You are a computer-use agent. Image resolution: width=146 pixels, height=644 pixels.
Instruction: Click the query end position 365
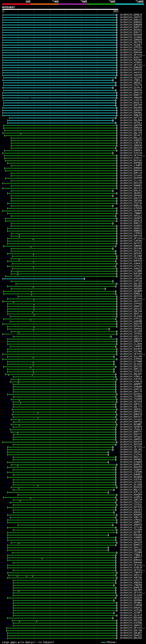115,11
